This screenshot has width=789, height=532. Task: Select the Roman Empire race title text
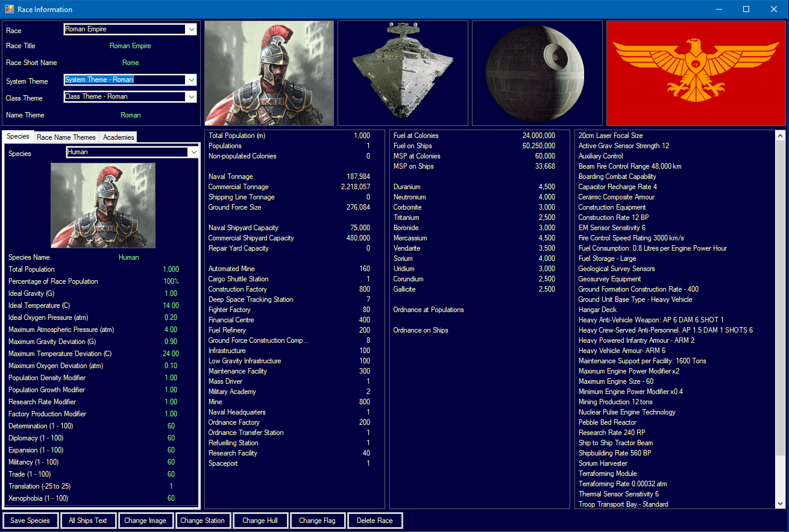[x=130, y=46]
